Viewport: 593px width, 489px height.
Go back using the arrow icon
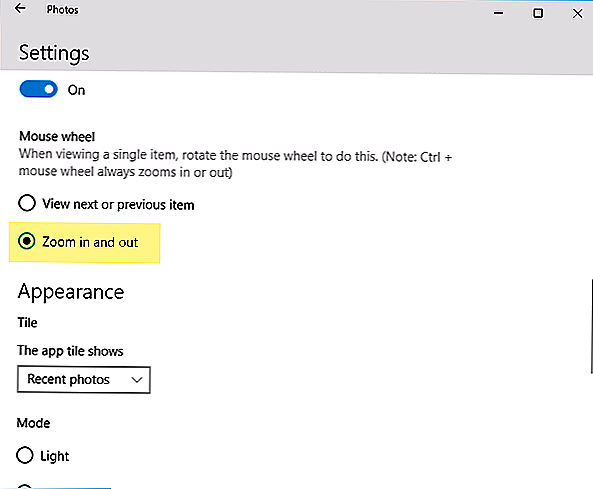click(20, 8)
